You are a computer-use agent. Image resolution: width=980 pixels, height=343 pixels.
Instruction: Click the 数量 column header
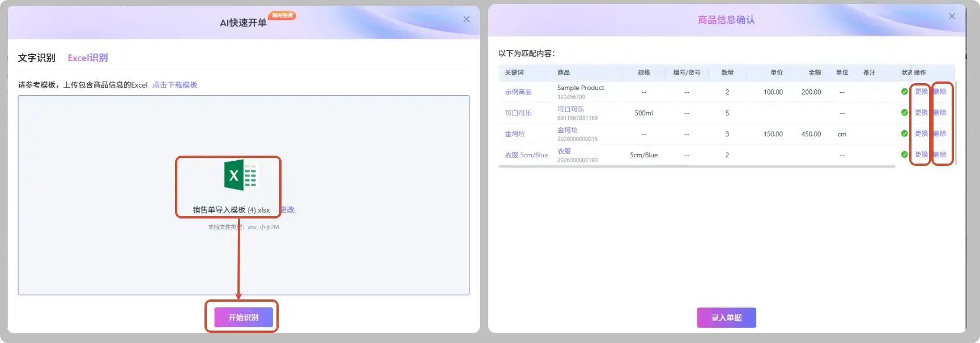point(727,73)
